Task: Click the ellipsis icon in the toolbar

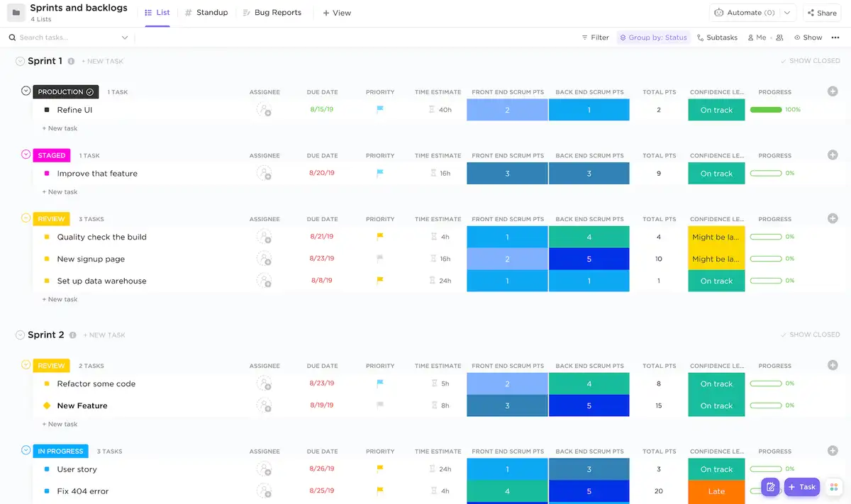Action: pyautogui.click(x=834, y=37)
